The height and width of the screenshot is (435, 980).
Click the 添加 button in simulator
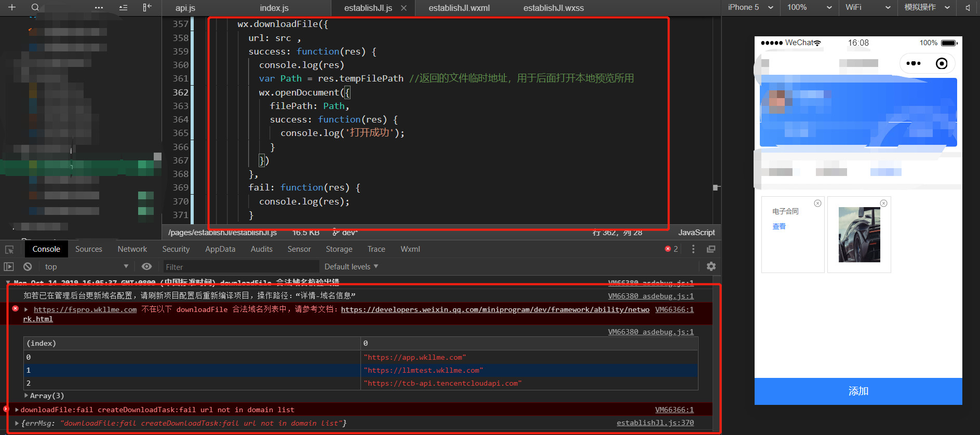pyautogui.click(x=858, y=391)
